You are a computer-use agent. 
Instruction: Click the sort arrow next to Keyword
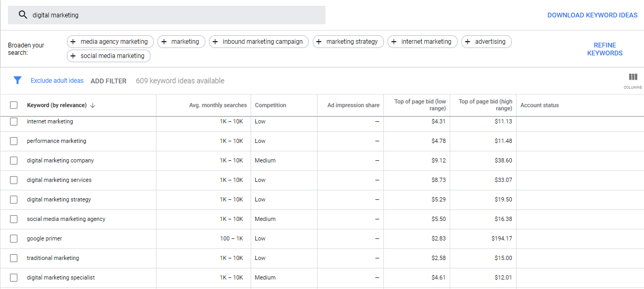[93, 105]
